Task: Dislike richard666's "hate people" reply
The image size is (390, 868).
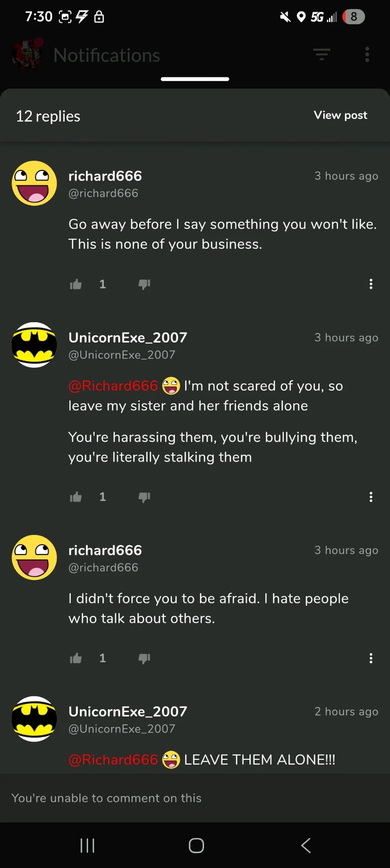Action: [144, 659]
